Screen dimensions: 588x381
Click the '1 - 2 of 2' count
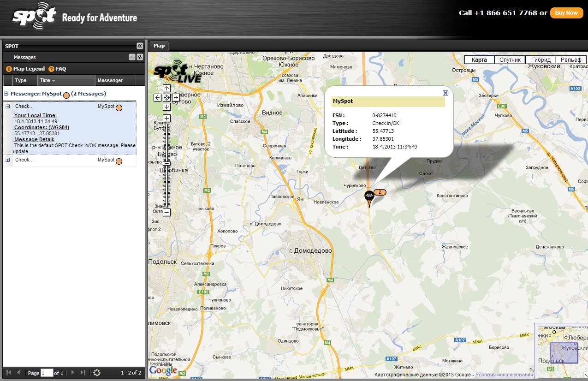click(x=131, y=373)
